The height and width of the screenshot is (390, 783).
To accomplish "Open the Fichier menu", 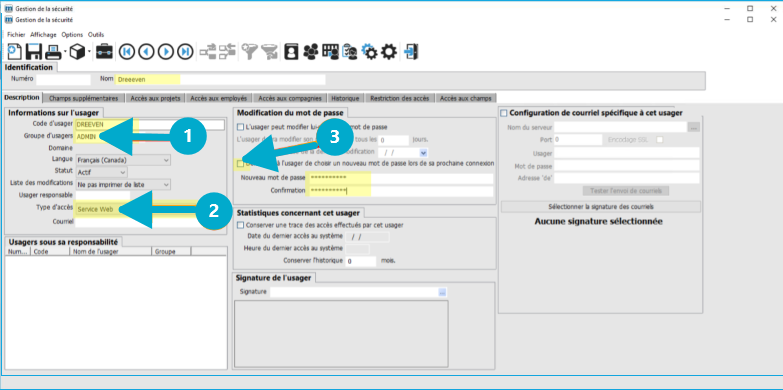I will [16, 35].
